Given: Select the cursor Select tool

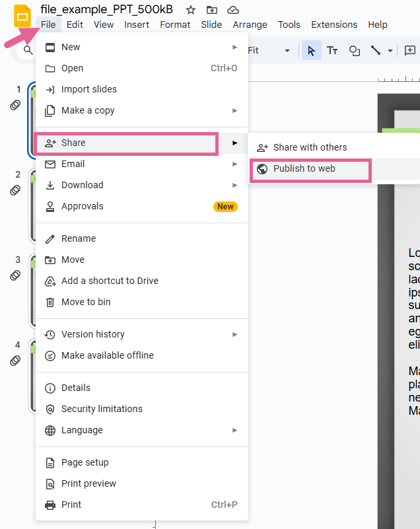Looking at the screenshot, I should click(312, 51).
